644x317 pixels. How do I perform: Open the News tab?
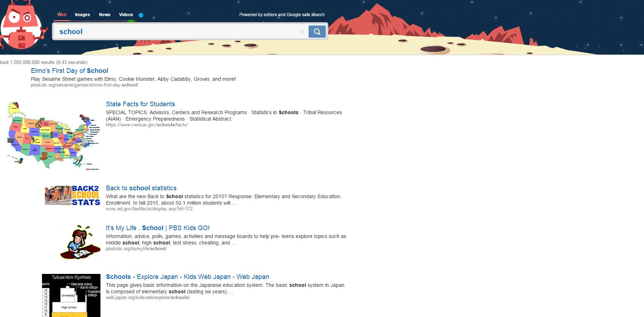pos(104,15)
